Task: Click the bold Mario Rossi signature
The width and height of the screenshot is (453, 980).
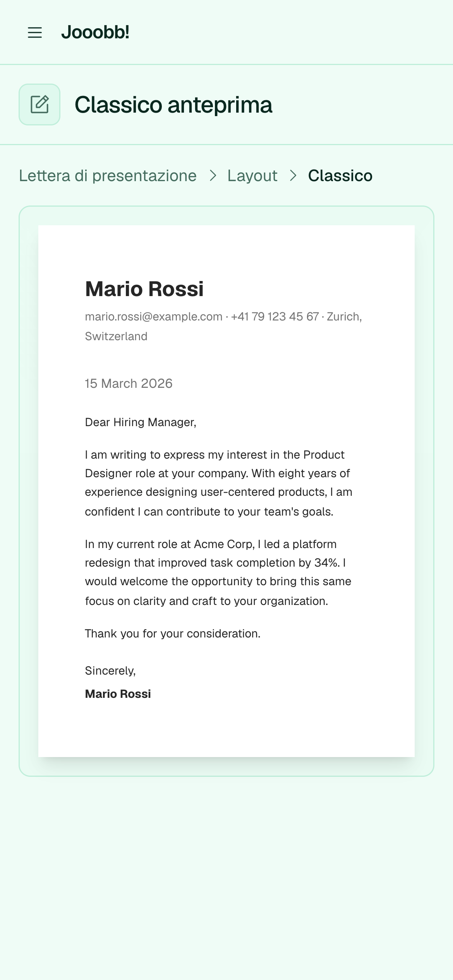Action: 118,694
